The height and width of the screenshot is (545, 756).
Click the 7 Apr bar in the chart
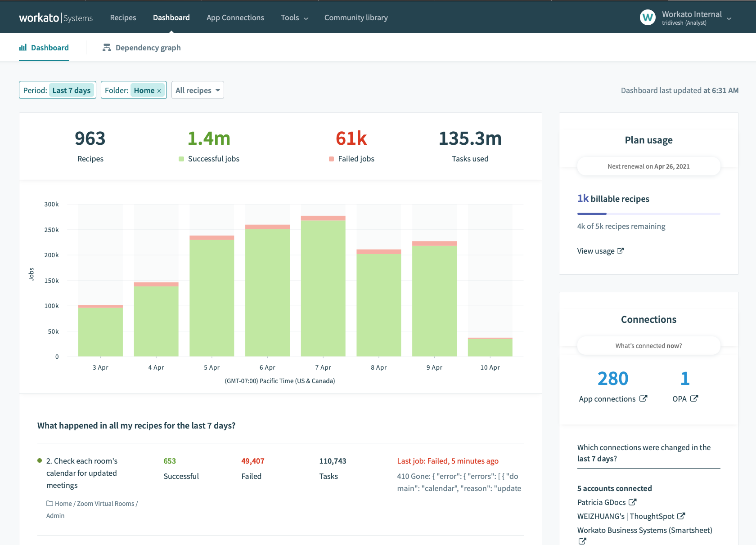(x=323, y=286)
